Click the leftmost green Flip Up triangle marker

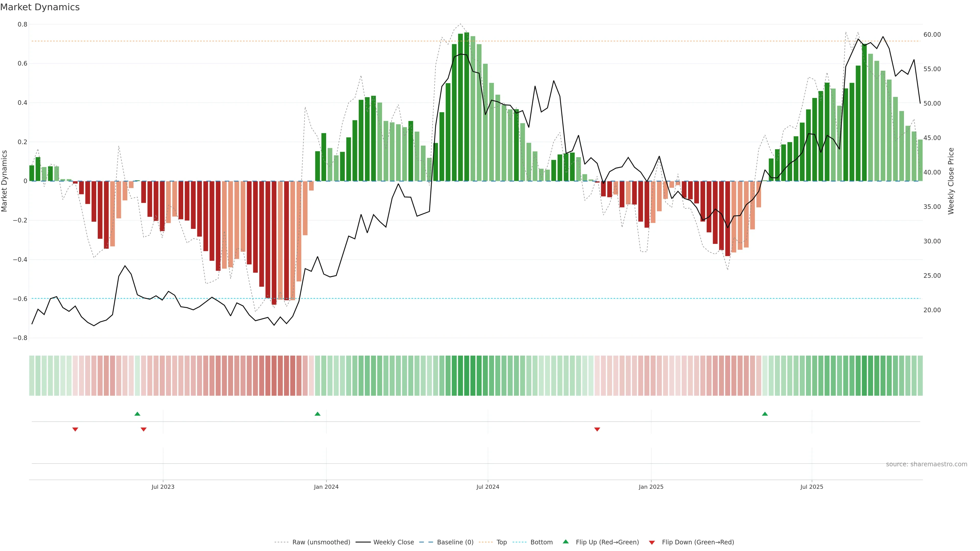pos(137,414)
